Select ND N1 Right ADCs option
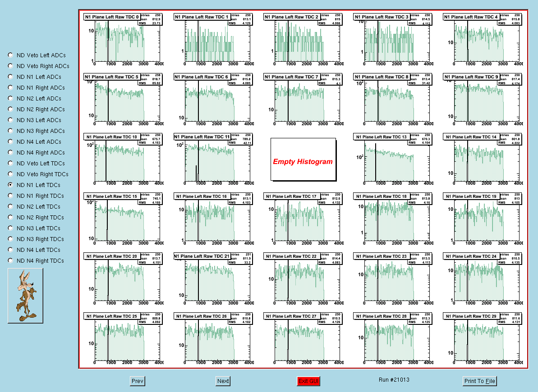 (x=10, y=87)
